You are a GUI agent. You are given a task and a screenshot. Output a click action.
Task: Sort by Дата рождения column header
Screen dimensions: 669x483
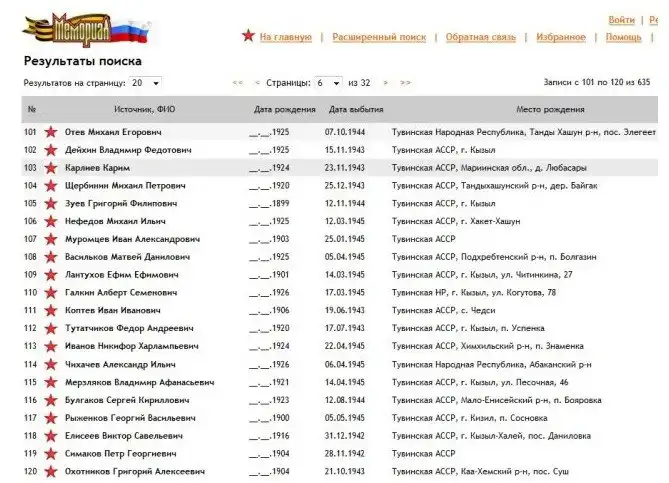(x=282, y=108)
